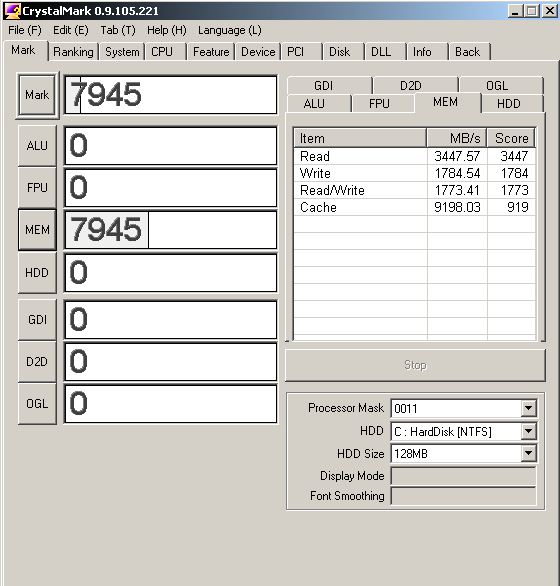
Task: Open the File (F) menu
Action: [25, 30]
